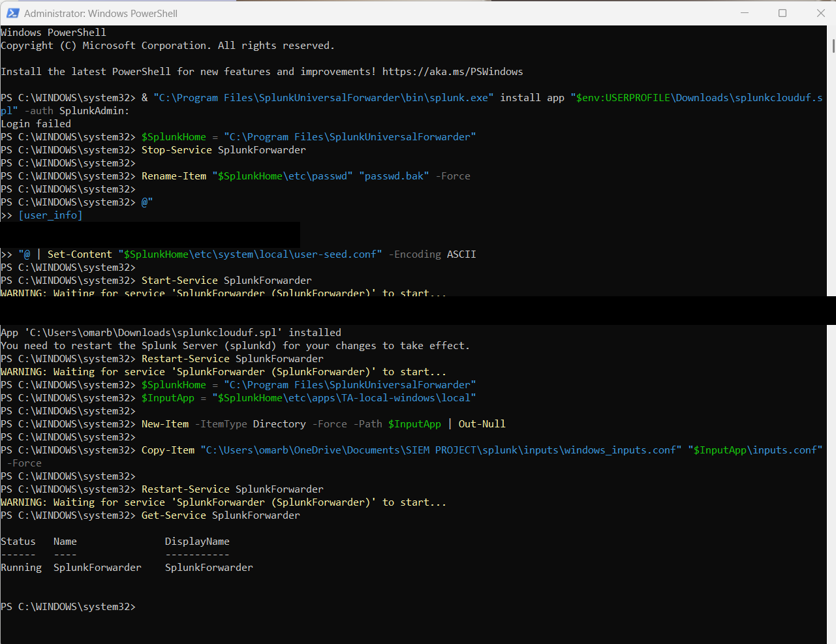Click the "DisplayName" column header
Viewport: 836px width, 644px height.
[x=197, y=542]
